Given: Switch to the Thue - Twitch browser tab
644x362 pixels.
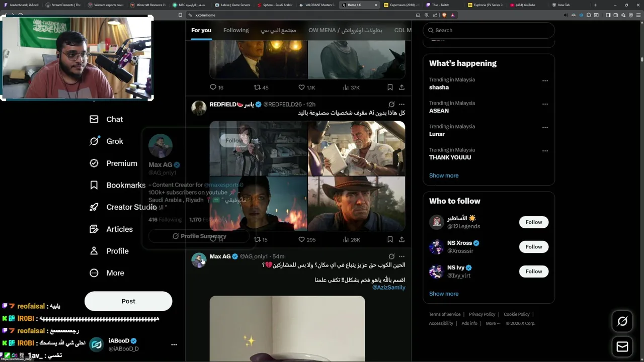Looking at the screenshot, I should tap(443, 5).
